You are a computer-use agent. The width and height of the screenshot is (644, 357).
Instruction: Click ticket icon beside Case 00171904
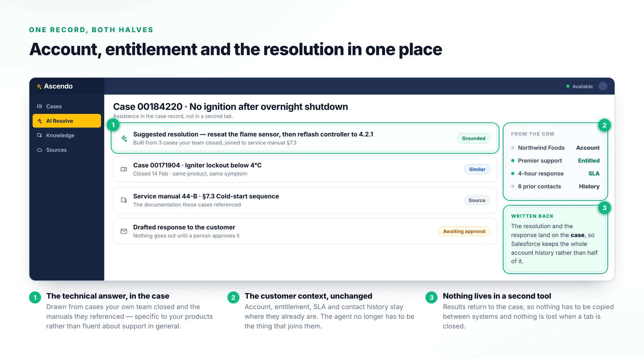(124, 169)
